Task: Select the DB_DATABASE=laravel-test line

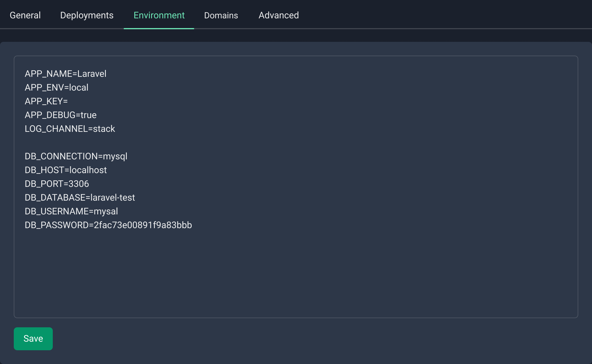Action: point(80,197)
